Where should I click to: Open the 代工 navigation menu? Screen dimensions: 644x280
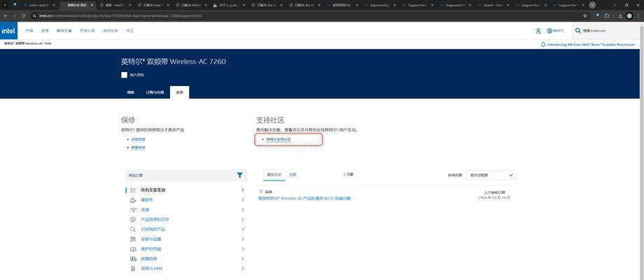pyautogui.click(x=129, y=31)
